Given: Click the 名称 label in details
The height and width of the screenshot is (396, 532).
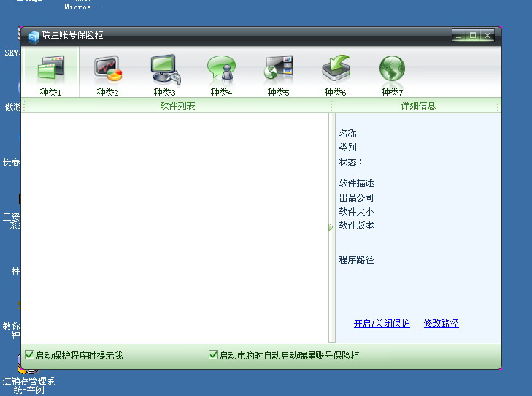Looking at the screenshot, I should [x=348, y=134].
